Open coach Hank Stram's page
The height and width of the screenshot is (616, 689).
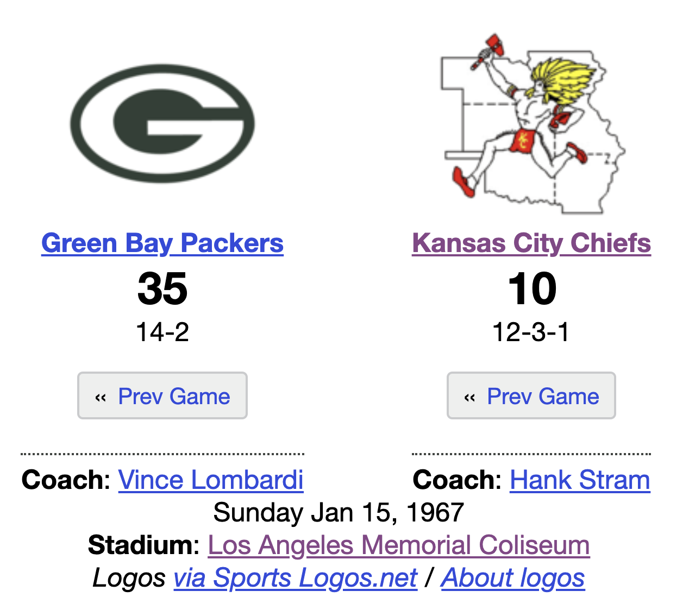pos(580,480)
